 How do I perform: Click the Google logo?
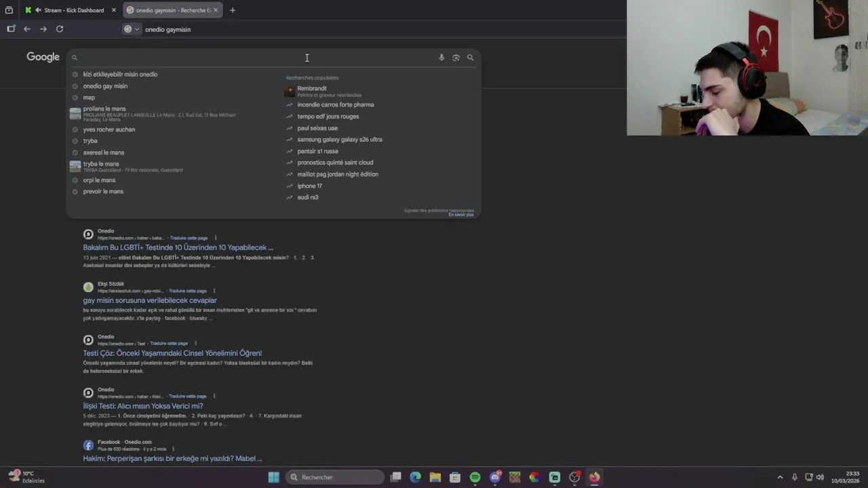pos(43,57)
